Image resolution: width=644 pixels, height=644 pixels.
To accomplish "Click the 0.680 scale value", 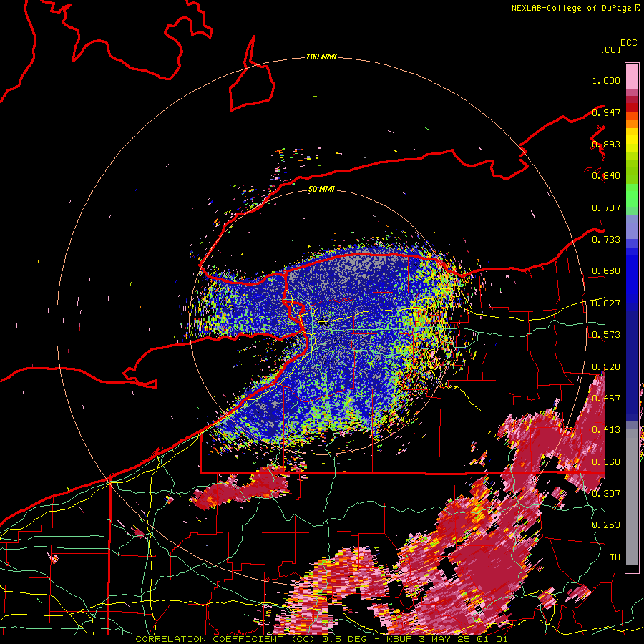I will click(x=606, y=271).
